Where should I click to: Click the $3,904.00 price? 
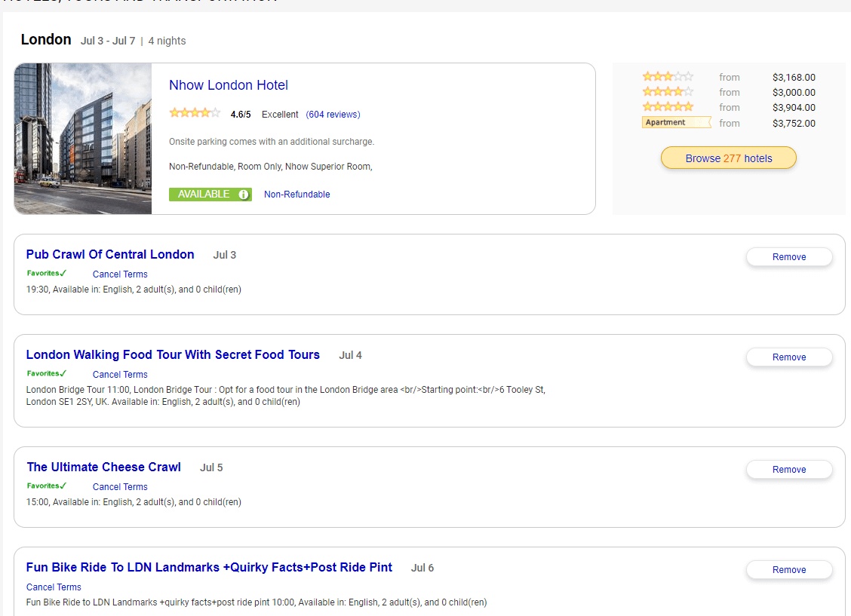(x=794, y=108)
